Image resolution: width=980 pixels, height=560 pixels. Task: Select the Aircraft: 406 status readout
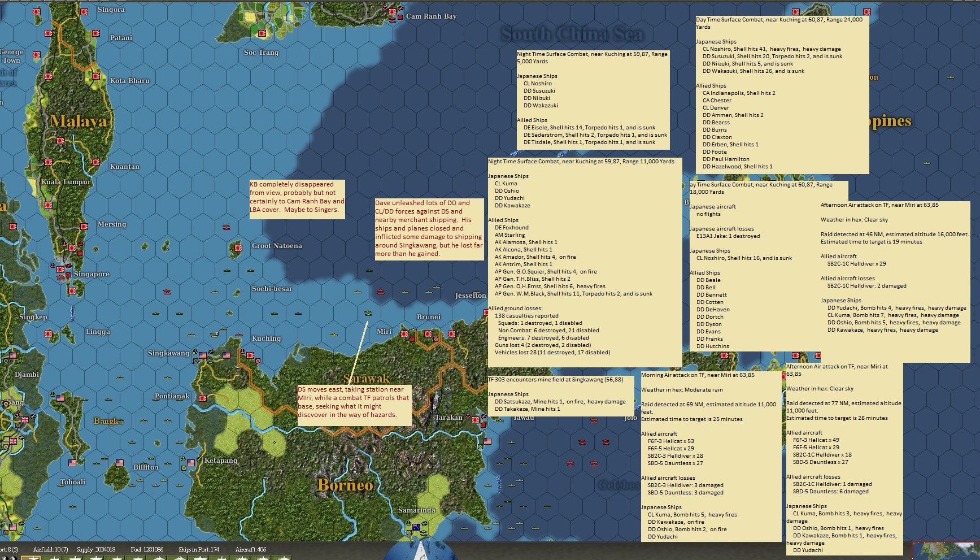[251, 549]
